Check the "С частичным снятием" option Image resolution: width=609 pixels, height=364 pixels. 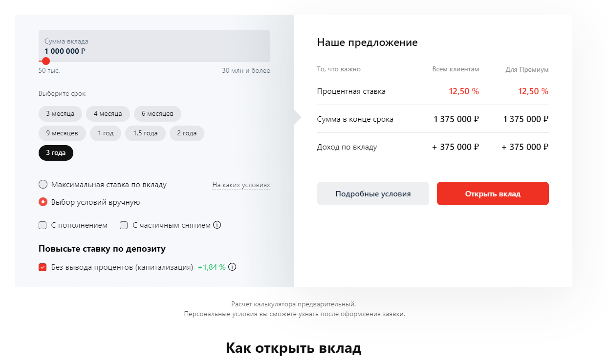(124, 225)
